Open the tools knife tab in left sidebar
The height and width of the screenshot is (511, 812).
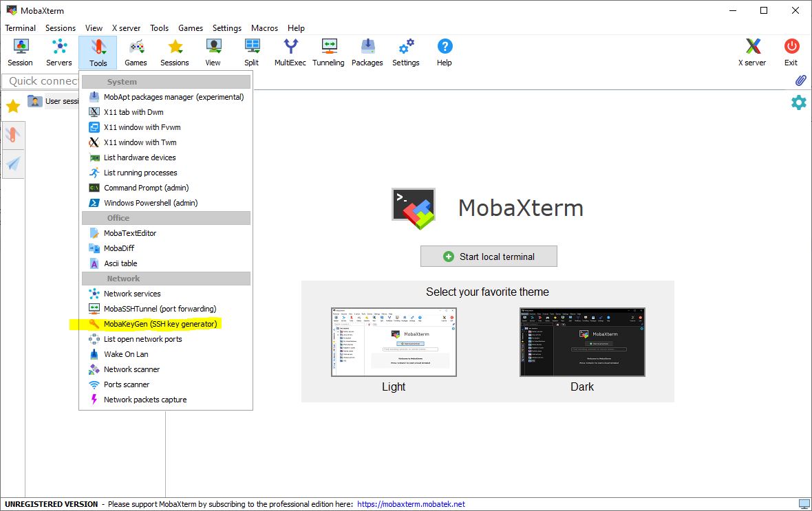point(13,135)
